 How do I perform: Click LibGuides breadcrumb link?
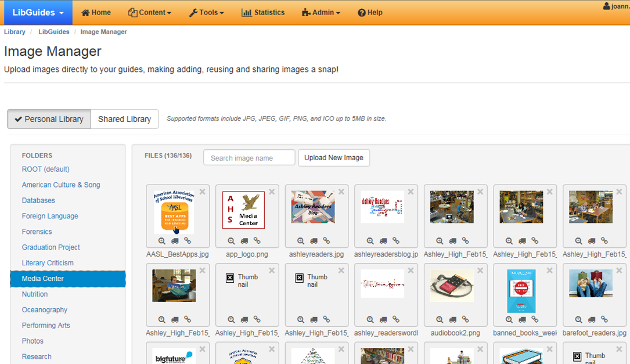[54, 32]
